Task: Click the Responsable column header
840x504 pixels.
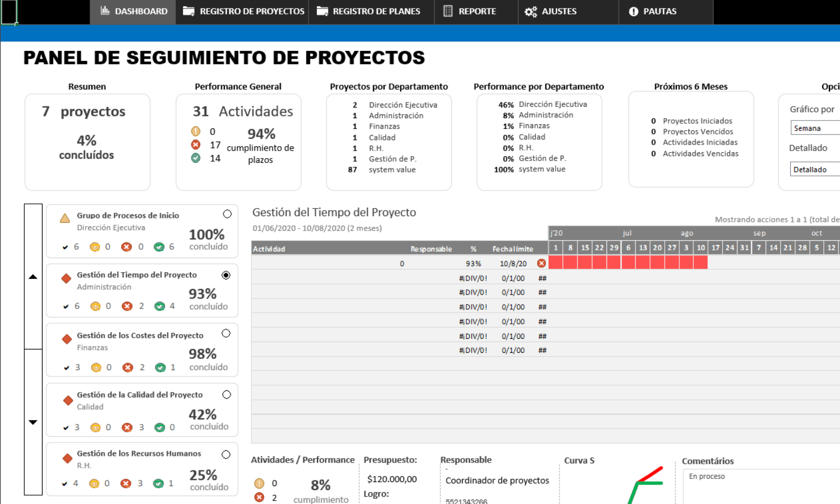Action: click(431, 249)
